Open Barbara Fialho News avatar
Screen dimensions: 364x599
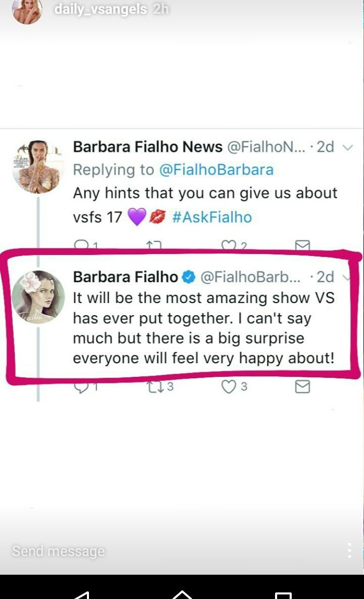(38, 166)
